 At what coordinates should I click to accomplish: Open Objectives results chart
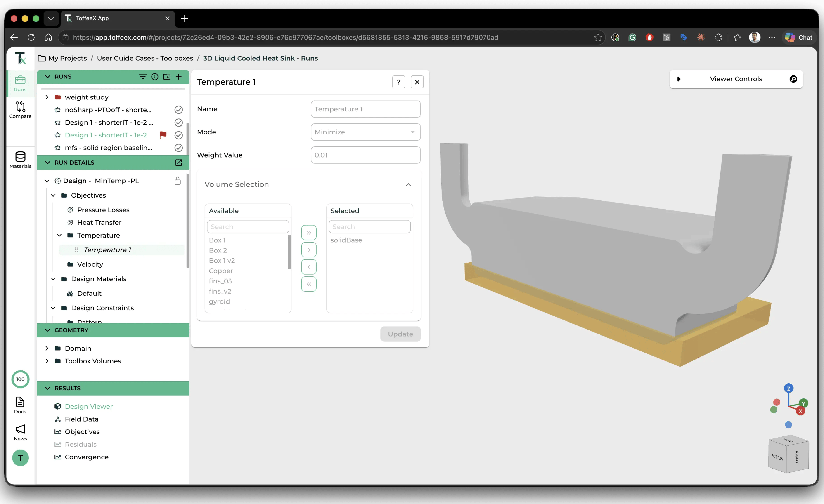coord(82,432)
